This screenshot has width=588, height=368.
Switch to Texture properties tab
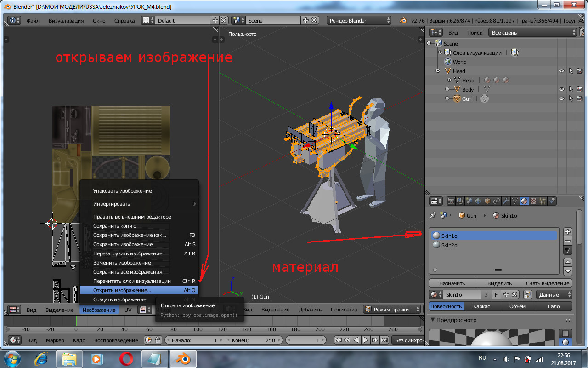[533, 201]
